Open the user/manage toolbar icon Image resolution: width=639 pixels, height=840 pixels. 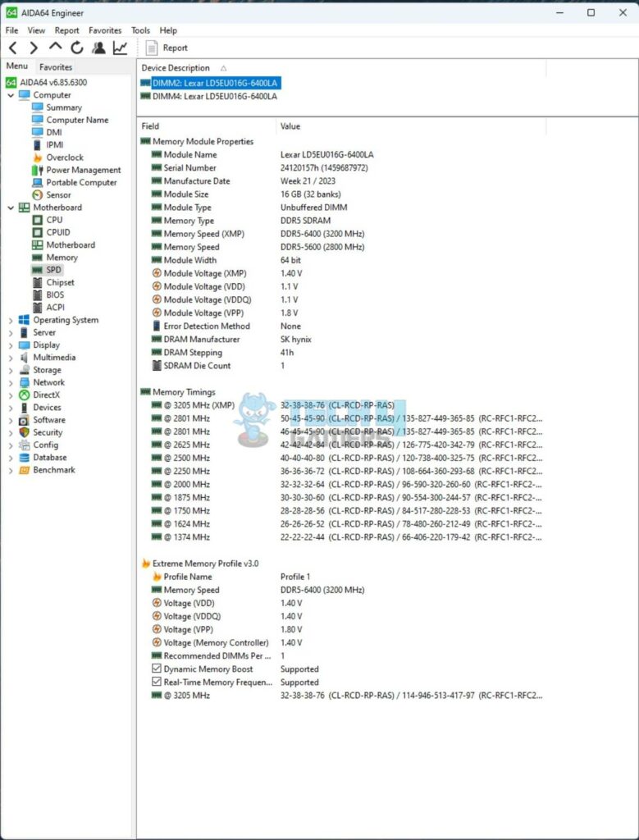pos(98,48)
